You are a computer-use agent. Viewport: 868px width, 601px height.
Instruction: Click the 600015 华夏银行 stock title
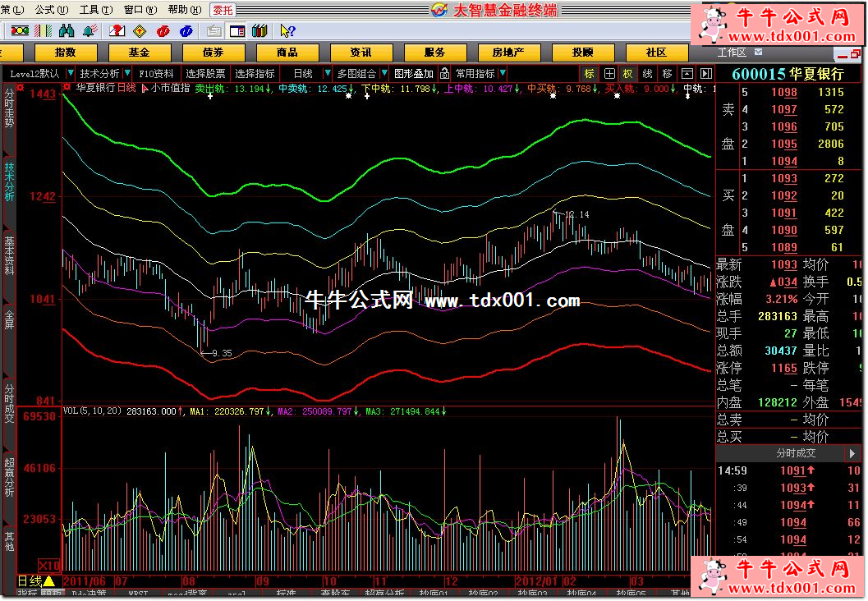point(788,74)
